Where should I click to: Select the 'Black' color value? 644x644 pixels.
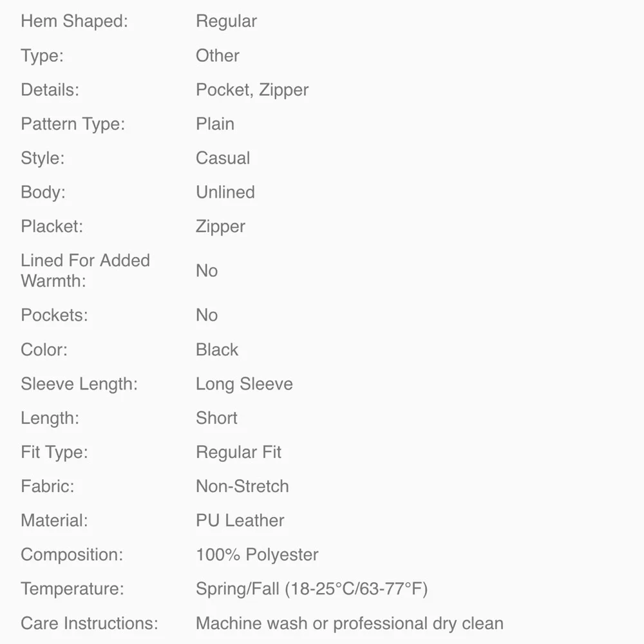point(217,350)
